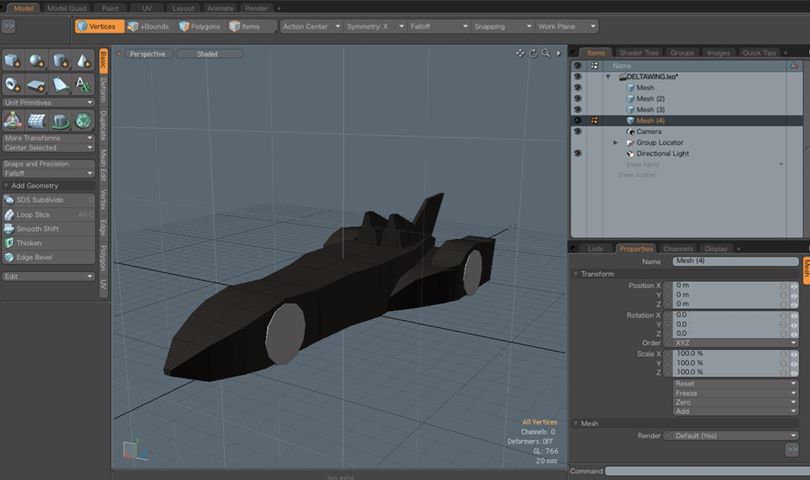Click the Loop Slice tool
This screenshot has height=480, width=810.
point(49,214)
